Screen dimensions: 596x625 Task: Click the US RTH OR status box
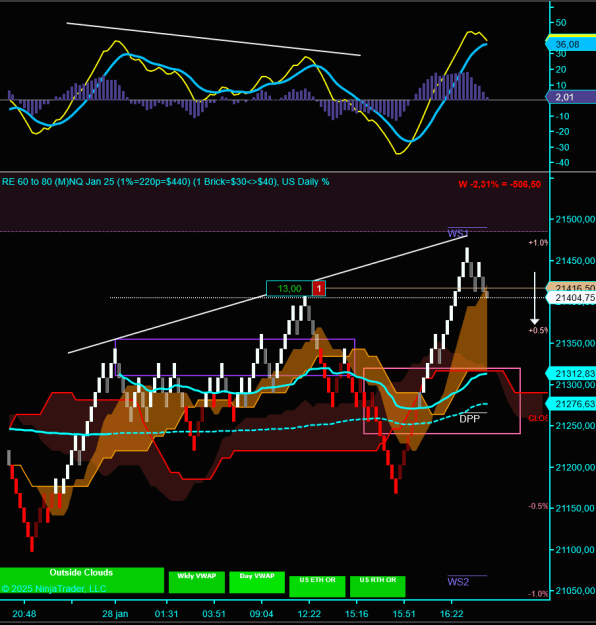(x=378, y=586)
